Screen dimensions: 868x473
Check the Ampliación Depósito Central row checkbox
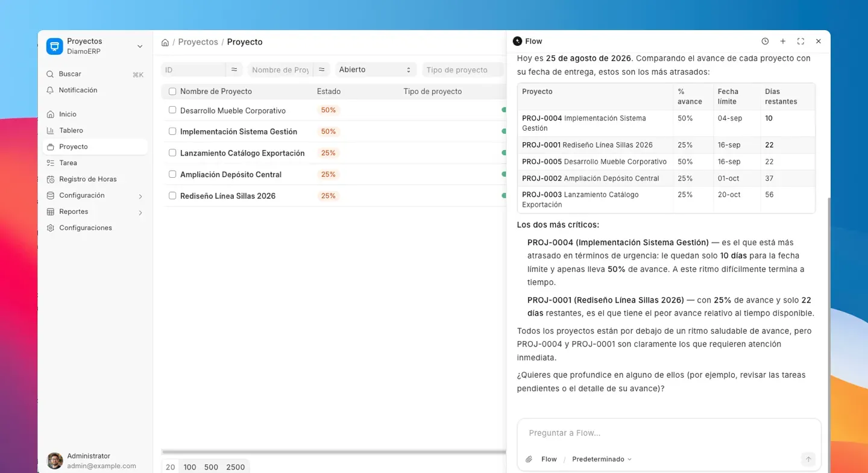tap(172, 174)
